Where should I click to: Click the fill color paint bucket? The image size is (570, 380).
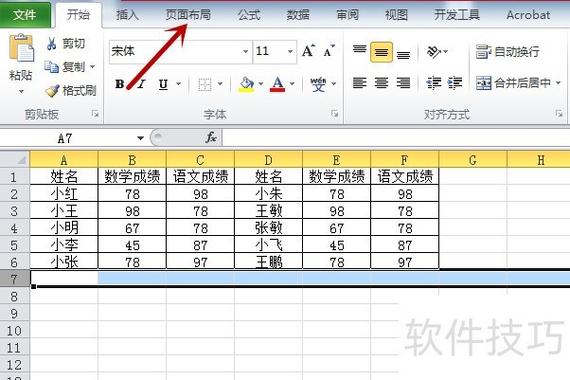246,84
